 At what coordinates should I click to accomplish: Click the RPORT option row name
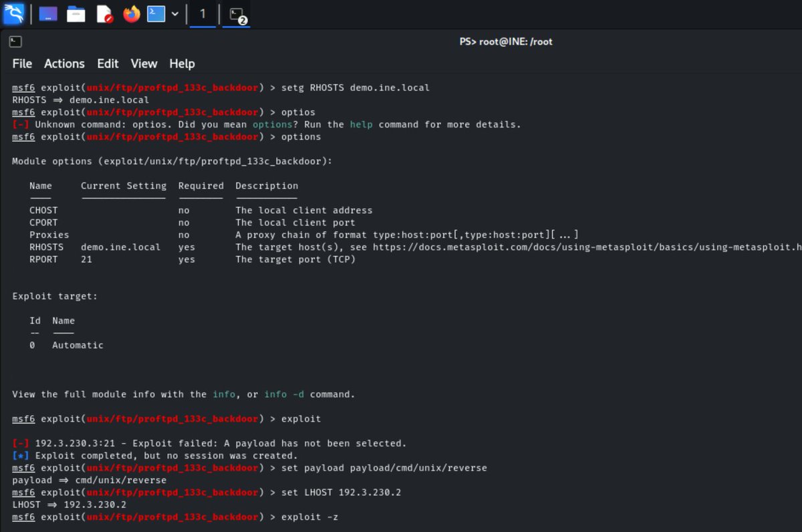43,259
